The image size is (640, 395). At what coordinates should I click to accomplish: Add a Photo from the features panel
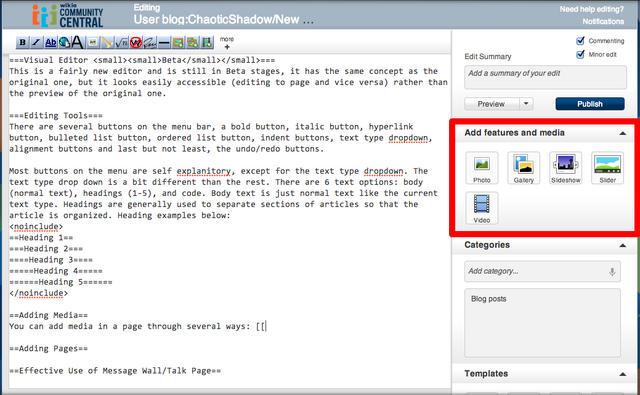click(482, 168)
